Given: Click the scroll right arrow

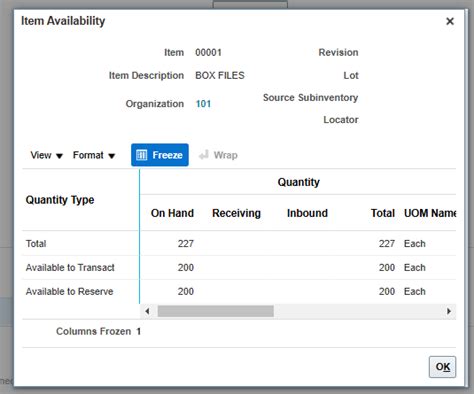Looking at the screenshot, I should coord(449,311).
